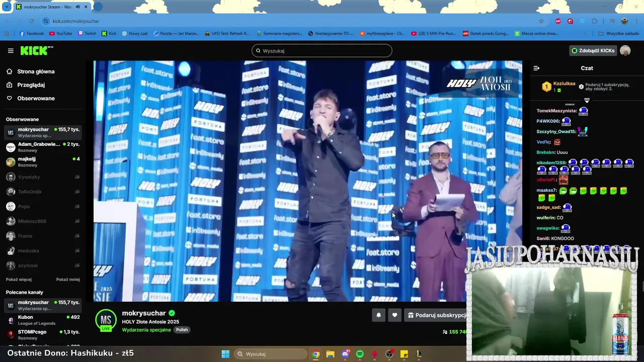
Task: Open recommended channel Kubon
Action: (43, 320)
